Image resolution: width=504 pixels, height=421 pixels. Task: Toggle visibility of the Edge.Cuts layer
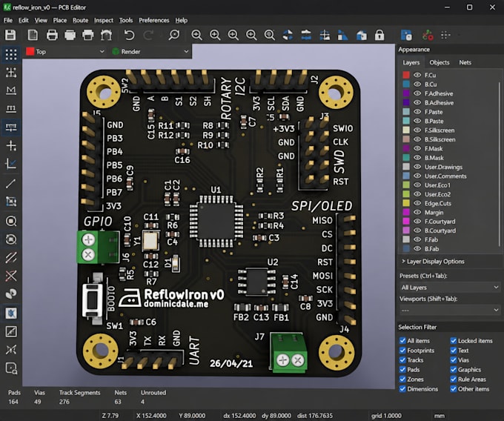point(417,203)
